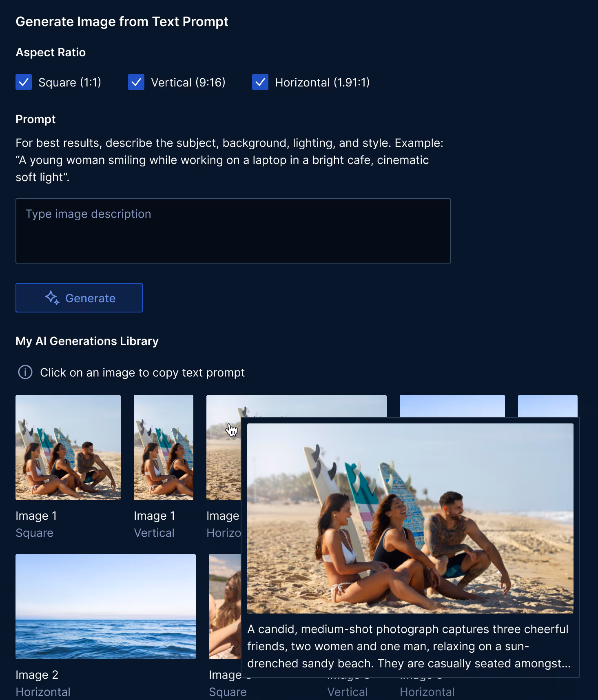Click the Generate button
The width and height of the screenshot is (598, 700).
[79, 298]
